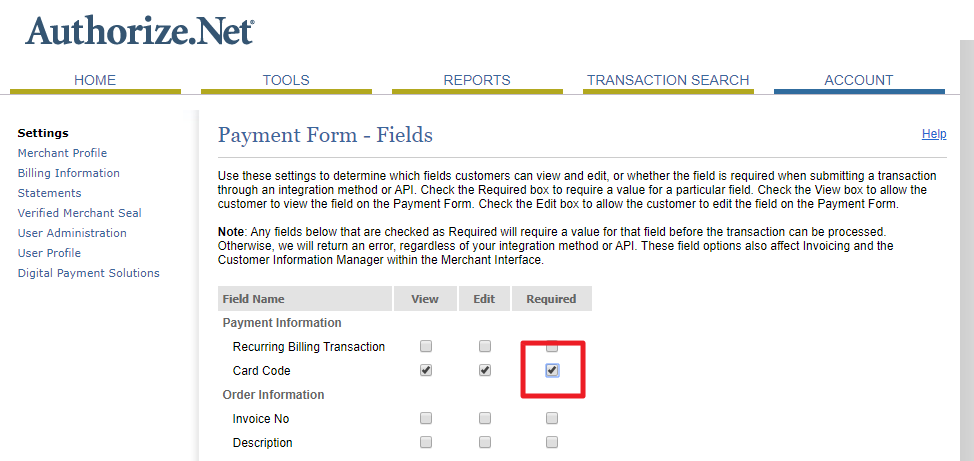Go to TRANSACTION SEARCH tab
The image size is (974, 461).
coord(668,80)
